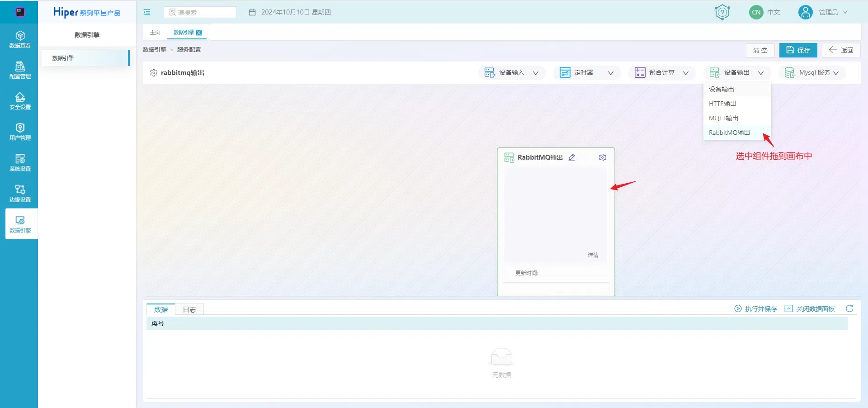This screenshot has height=408, width=868.
Task: Open the 用户管理 sidebar section
Action: (x=20, y=132)
